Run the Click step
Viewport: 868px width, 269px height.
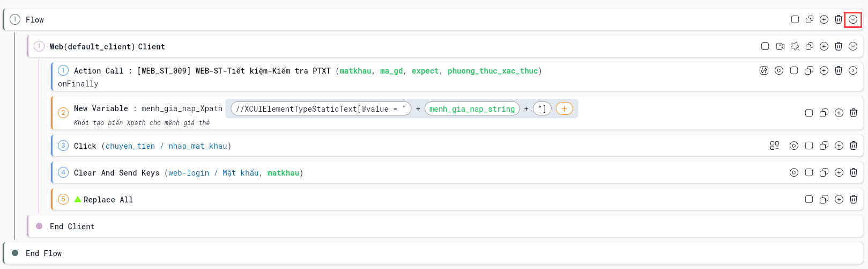pyautogui.click(x=794, y=146)
